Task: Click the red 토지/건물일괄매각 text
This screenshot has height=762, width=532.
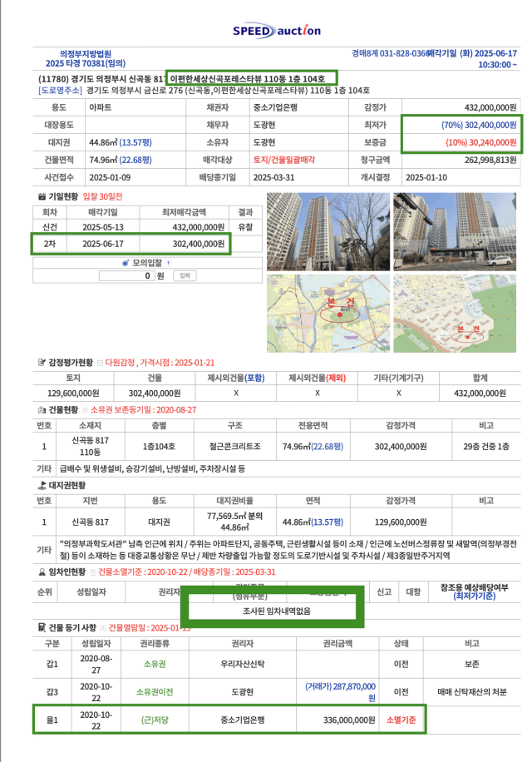Action: pyautogui.click(x=284, y=160)
